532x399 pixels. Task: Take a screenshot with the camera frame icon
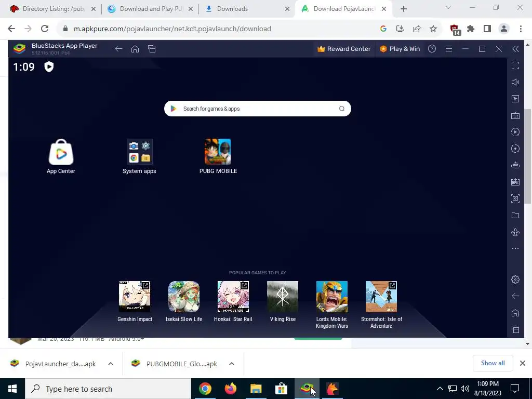515,198
